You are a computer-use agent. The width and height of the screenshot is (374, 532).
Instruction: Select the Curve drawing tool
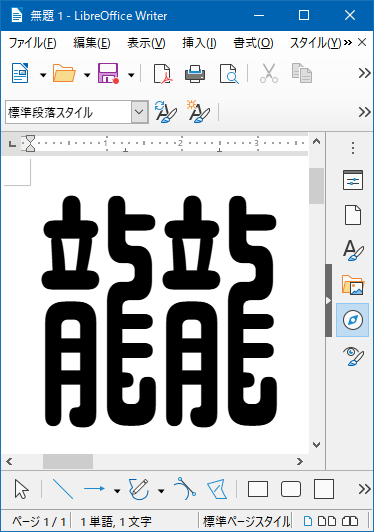click(x=139, y=489)
